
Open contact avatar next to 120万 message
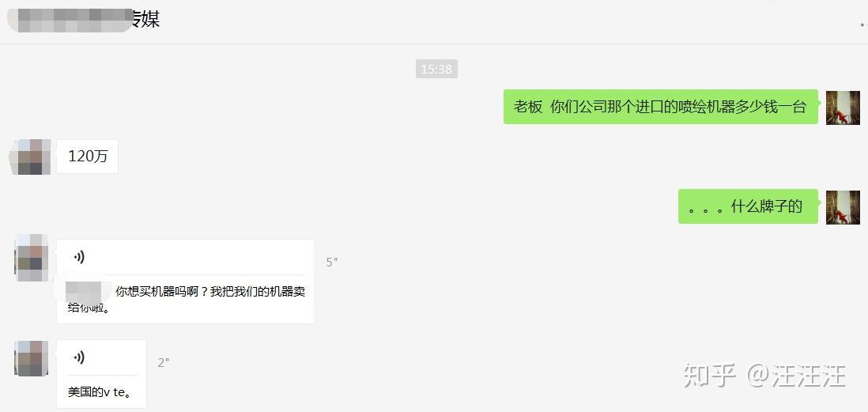(x=31, y=157)
